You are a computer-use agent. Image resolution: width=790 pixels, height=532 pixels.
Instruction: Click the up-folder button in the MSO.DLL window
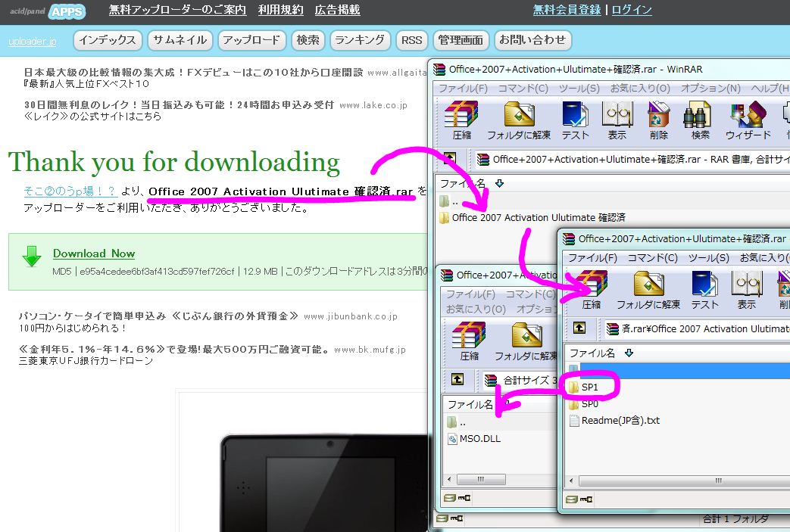[x=457, y=378]
